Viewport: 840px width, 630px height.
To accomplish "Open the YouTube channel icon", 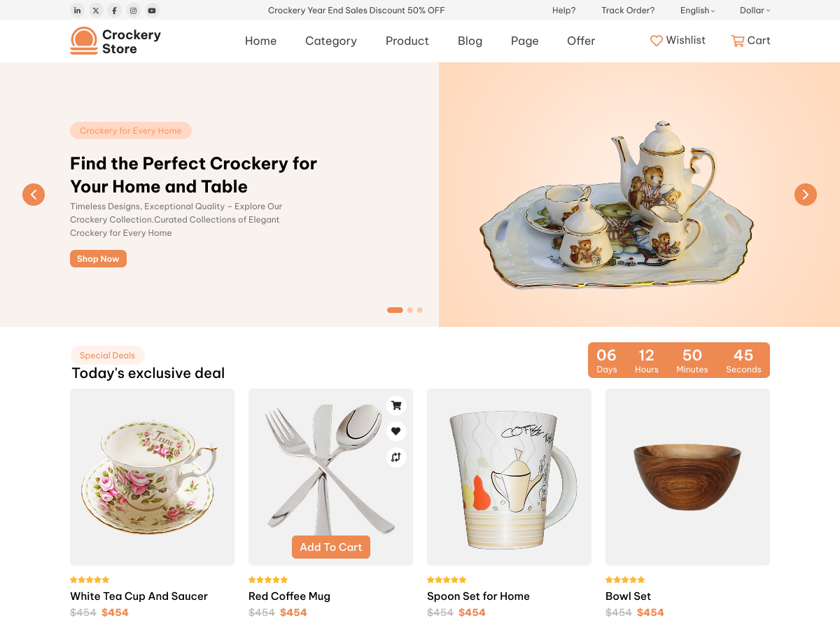I will [x=151, y=10].
